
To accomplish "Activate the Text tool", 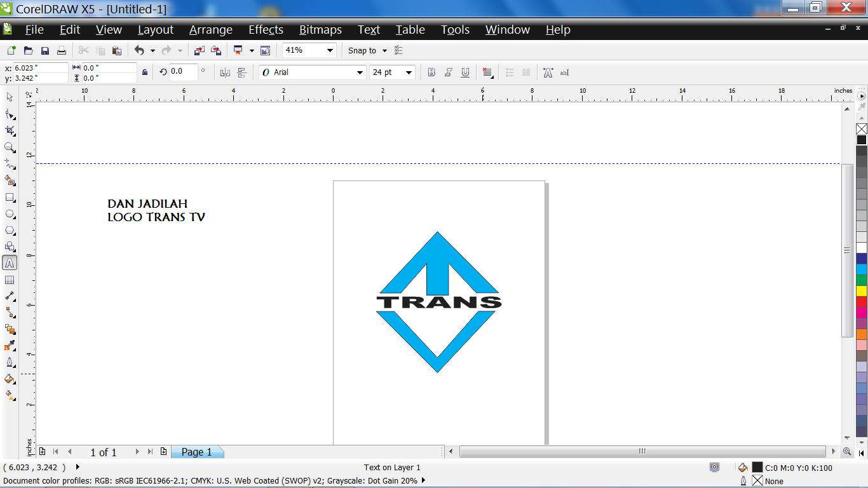I will pos(9,262).
